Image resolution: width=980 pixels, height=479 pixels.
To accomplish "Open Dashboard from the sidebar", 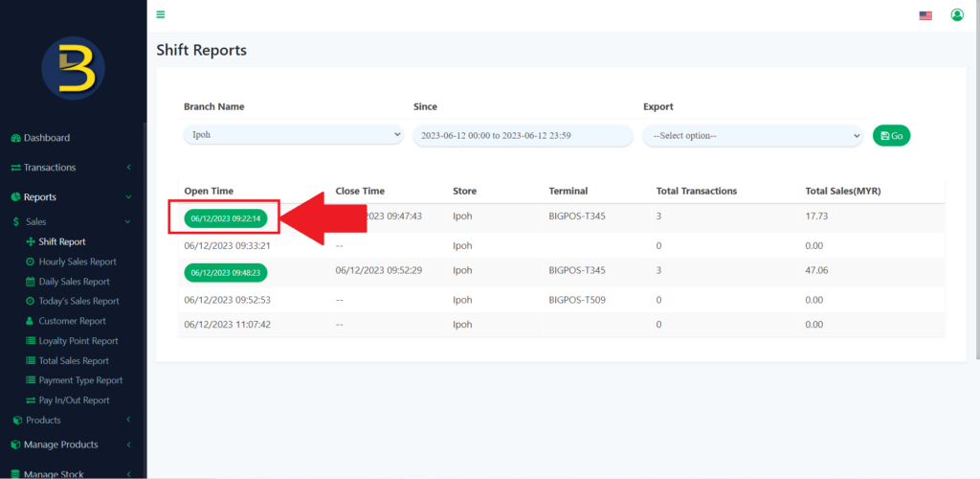I will (x=46, y=138).
